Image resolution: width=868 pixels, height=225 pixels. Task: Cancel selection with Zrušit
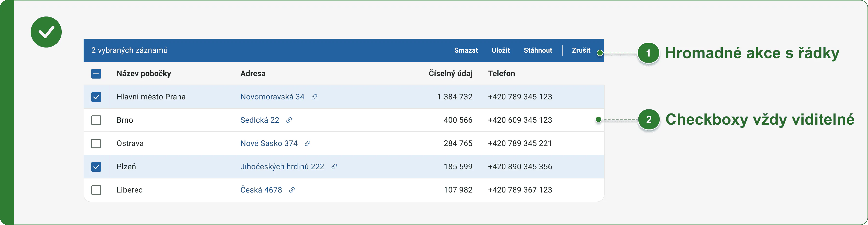coord(581,50)
